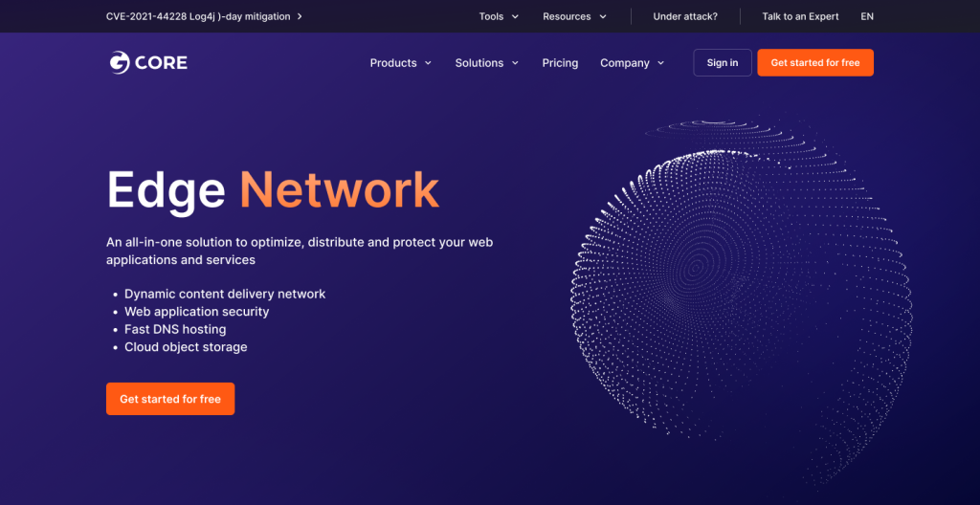Select the Web application security bullet
The width and height of the screenshot is (980, 505).
click(196, 311)
